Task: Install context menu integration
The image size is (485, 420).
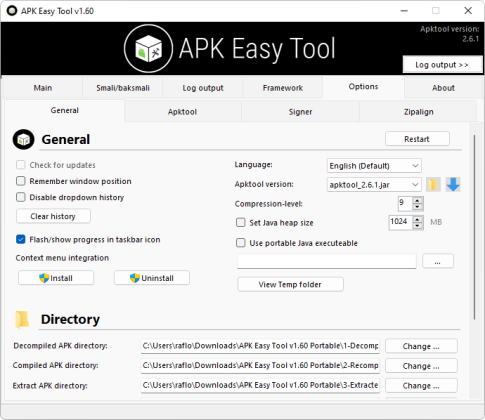Action: click(56, 278)
